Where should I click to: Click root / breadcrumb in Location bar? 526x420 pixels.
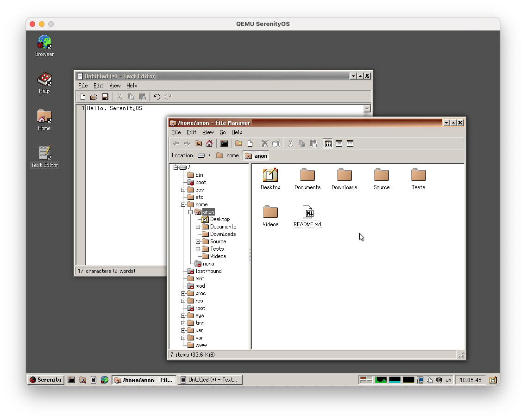pyautogui.click(x=205, y=155)
